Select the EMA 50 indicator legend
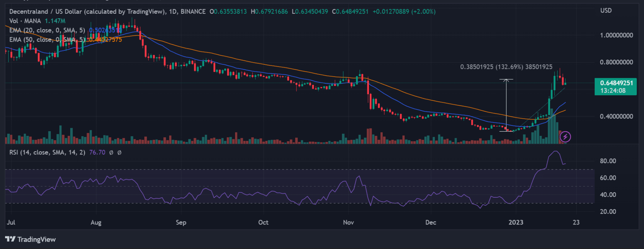Image resolution: width=644 pixels, height=249 pixels. click(47, 40)
